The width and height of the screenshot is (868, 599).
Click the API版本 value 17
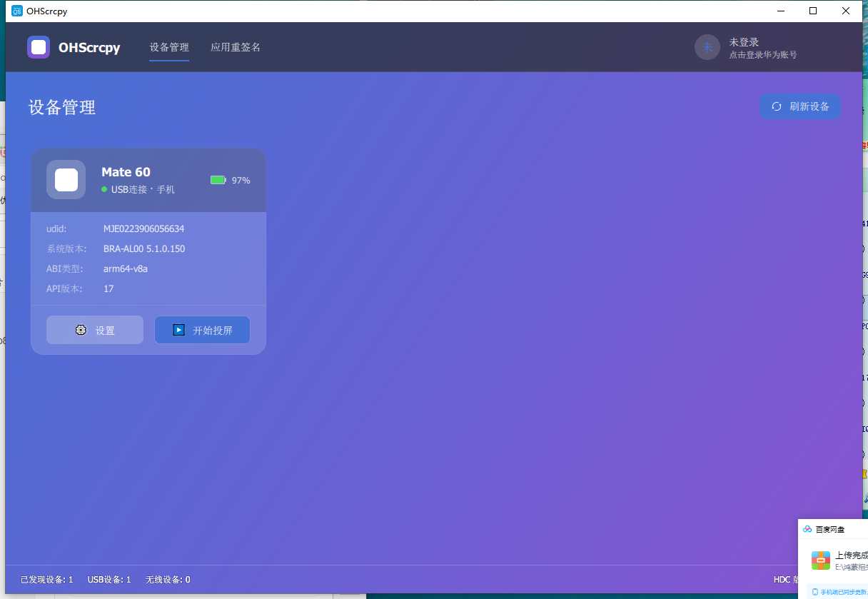[108, 288]
